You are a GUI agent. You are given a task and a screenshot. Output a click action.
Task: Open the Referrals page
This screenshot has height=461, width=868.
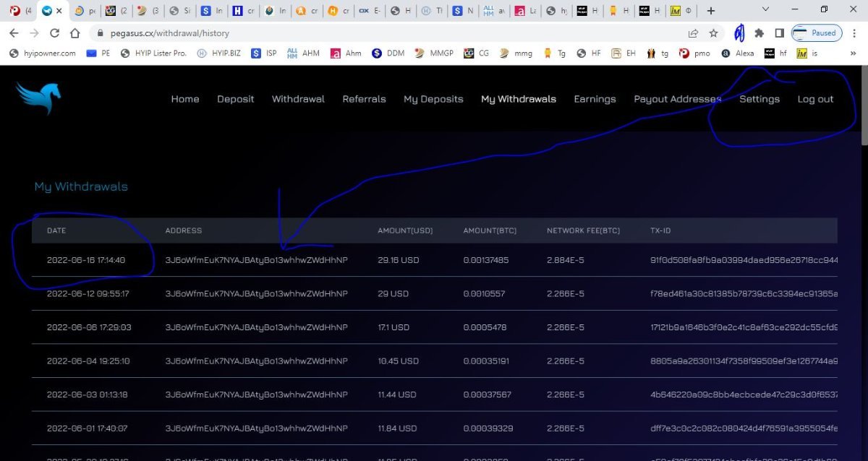(x=364, y=99)
